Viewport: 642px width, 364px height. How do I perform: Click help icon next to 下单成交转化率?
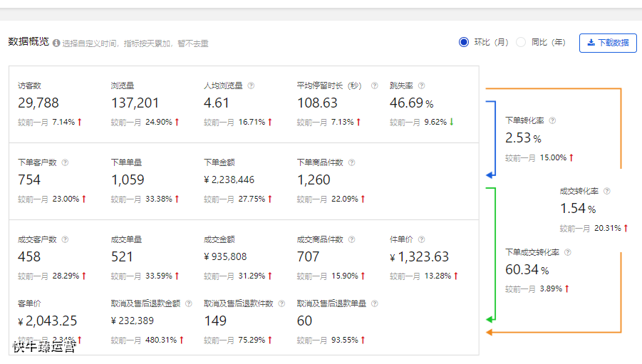(x=568, y=253)
